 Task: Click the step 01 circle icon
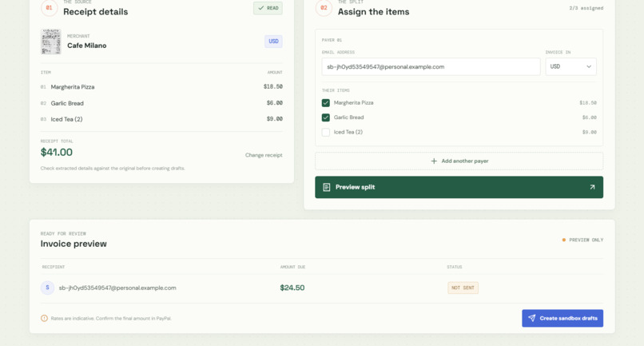point(49,8)
